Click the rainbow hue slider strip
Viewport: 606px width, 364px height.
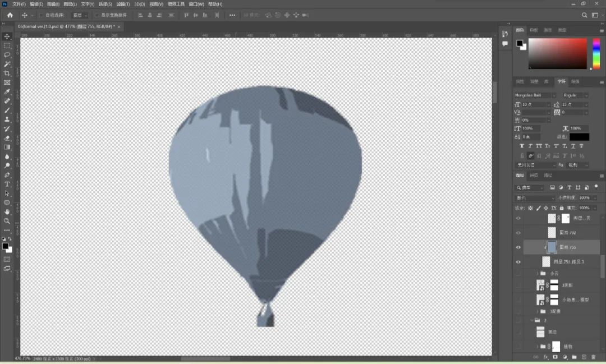(596, 54)
